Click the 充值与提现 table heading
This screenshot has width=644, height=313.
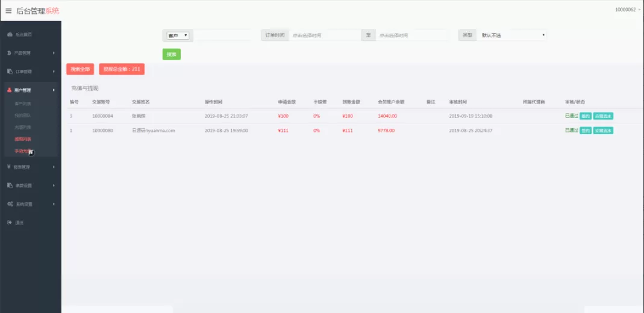(85, 88)
